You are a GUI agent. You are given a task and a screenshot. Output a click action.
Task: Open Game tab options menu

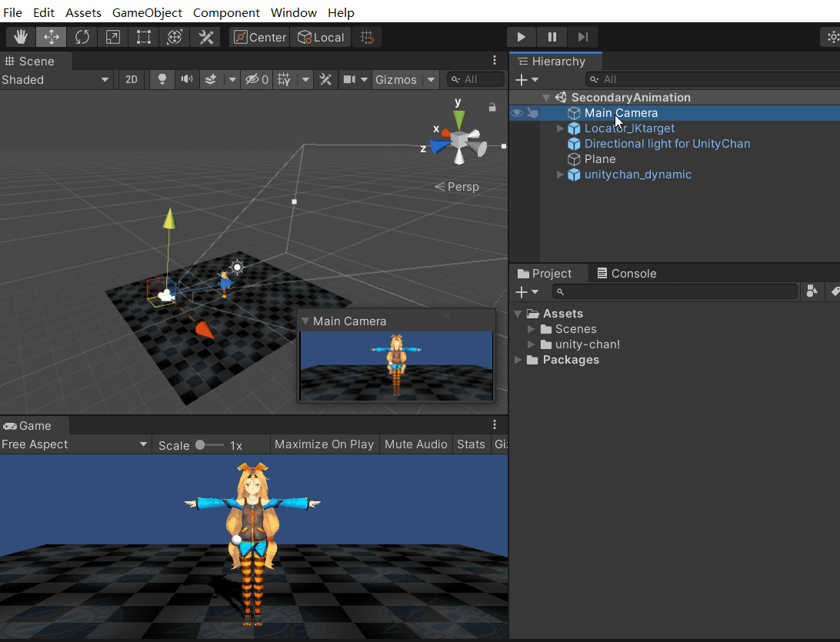(495, 424)
